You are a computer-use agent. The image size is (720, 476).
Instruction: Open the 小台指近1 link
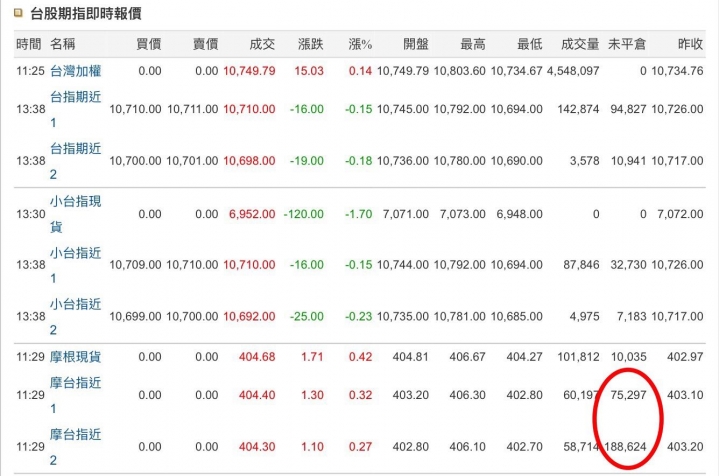pos(75,265)
